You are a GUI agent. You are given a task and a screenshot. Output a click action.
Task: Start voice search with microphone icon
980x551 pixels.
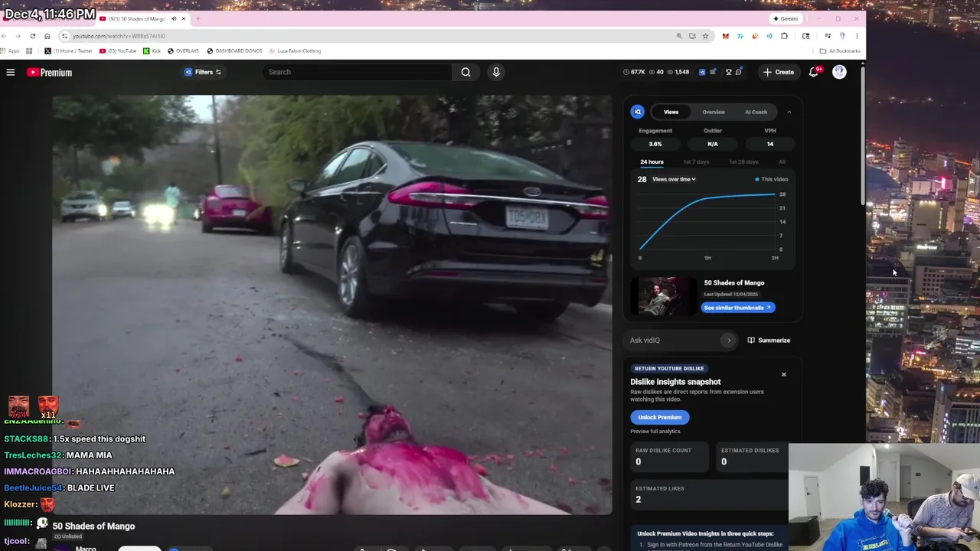pos(496,72)
